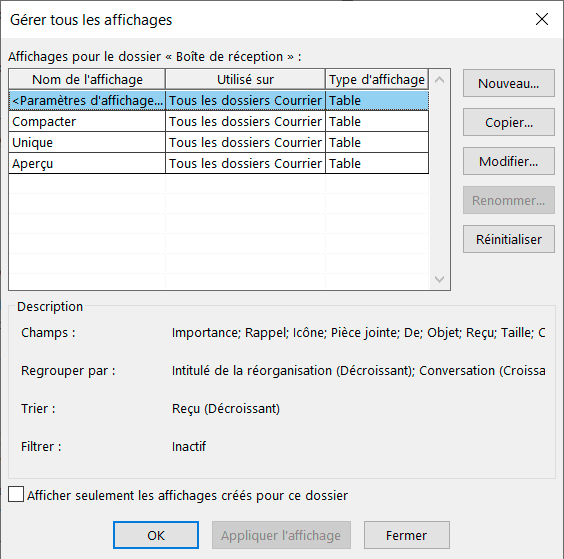Confirm with the OK button
Viewport: 564px width, 559px height.
point(156,535)
